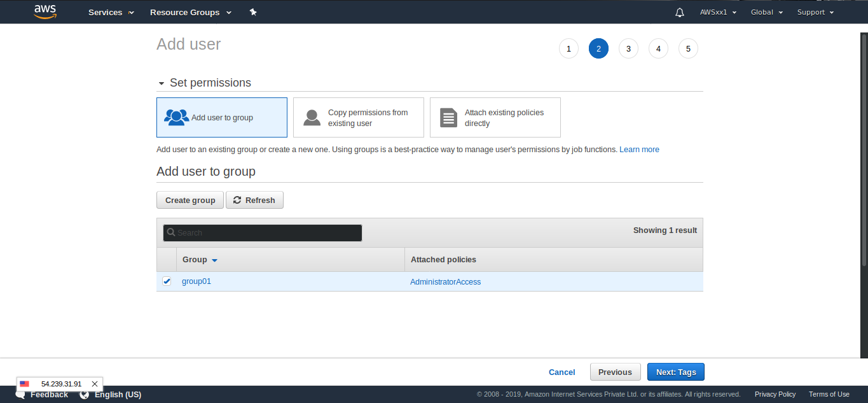Screen dimensions: 868x403
Task: Click the Next: Tags button
Action: [675, 372]
